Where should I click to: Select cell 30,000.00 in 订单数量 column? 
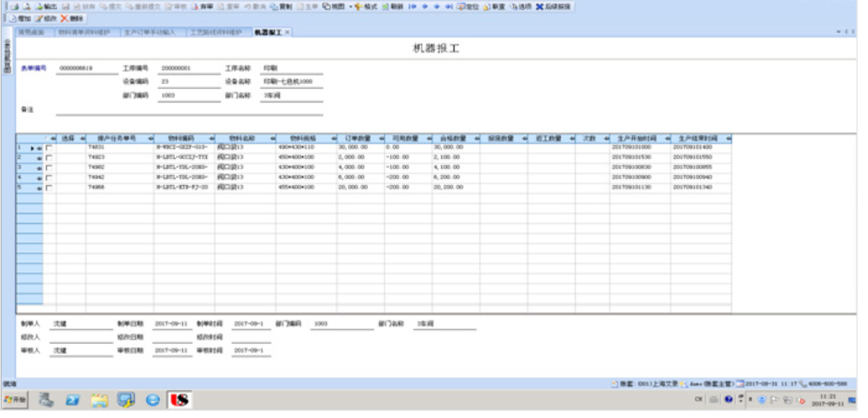tap(360, 147)
